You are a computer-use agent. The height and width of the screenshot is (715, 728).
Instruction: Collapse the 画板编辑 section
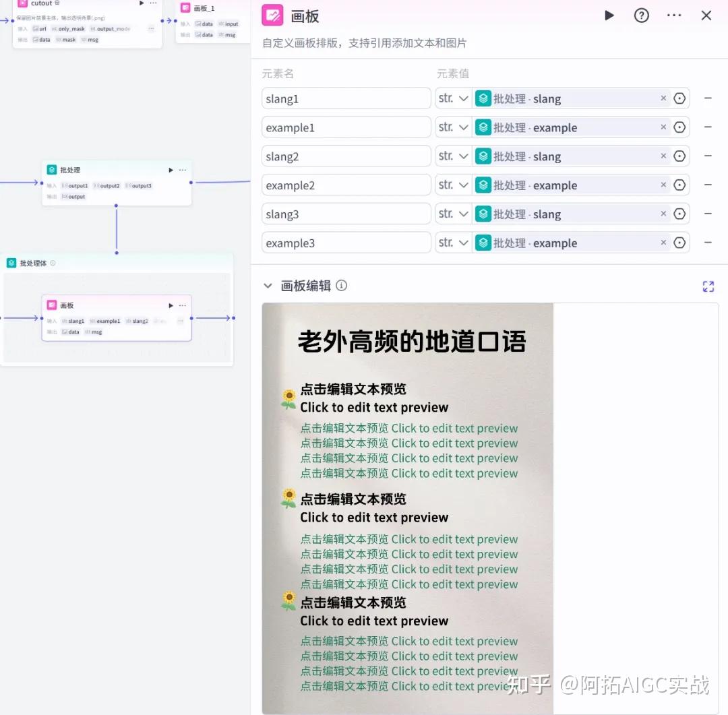[x=268, y=286]
